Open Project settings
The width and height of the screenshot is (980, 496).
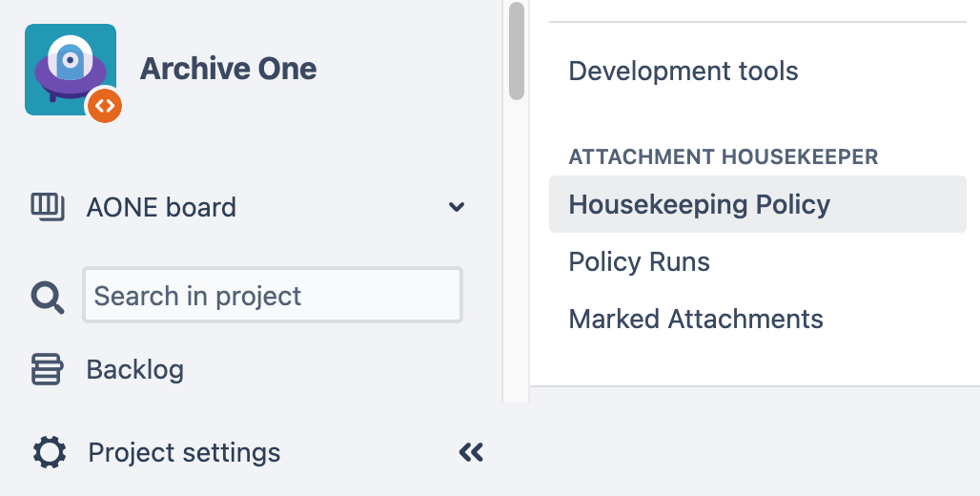[184, 452]
